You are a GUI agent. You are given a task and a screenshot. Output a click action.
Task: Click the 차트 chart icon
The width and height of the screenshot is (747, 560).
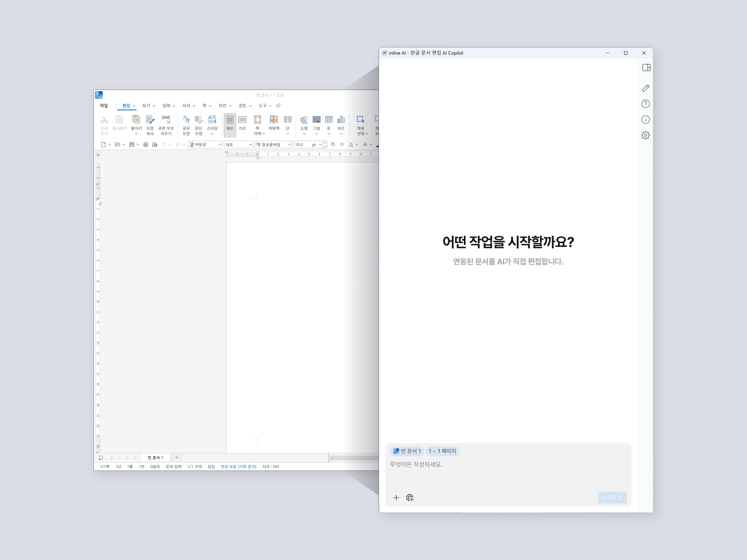[341, 119]
